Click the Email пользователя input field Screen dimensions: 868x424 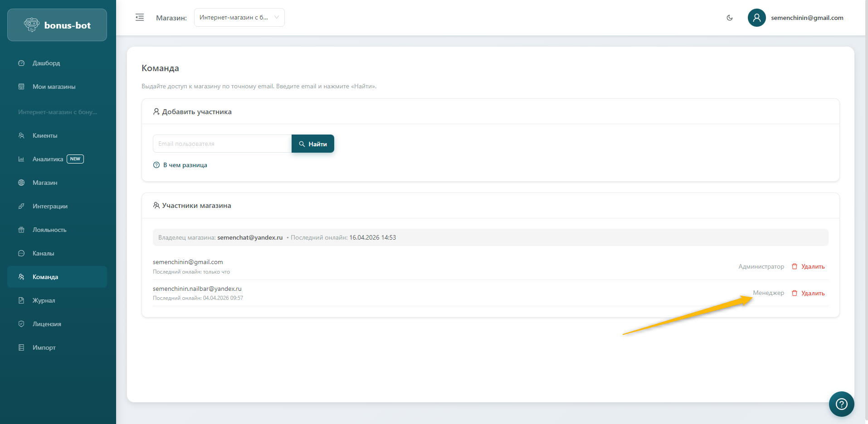pyautogui.click(x=222, y=144)
